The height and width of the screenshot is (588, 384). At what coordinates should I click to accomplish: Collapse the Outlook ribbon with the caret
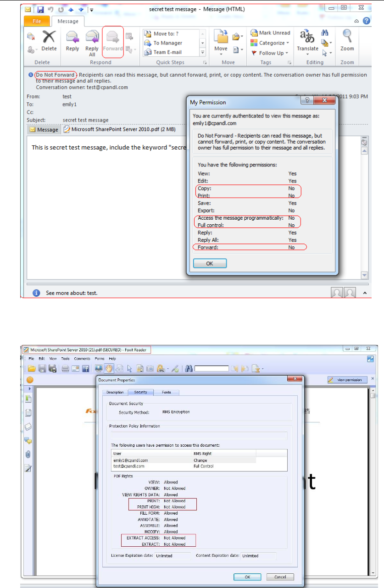pyautogui.click(x=357, y=21)
